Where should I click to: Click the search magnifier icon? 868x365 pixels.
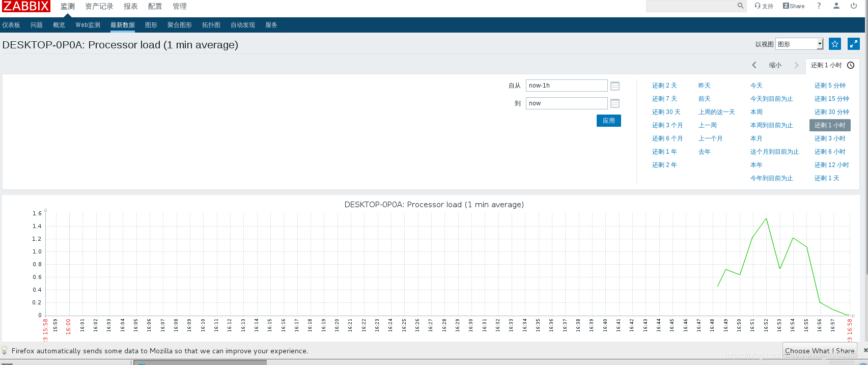(740, 6)
